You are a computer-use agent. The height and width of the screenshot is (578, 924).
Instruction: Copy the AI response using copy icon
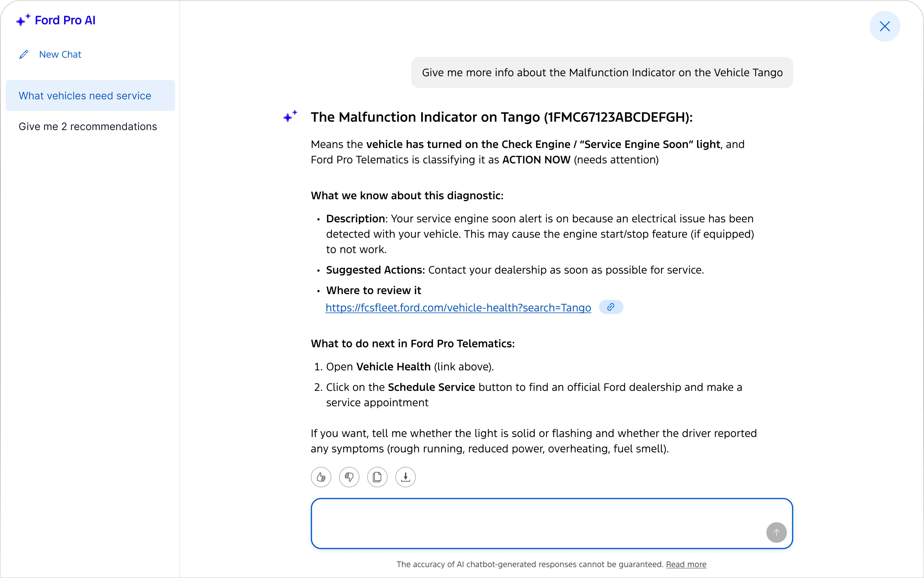coord(377,477)
